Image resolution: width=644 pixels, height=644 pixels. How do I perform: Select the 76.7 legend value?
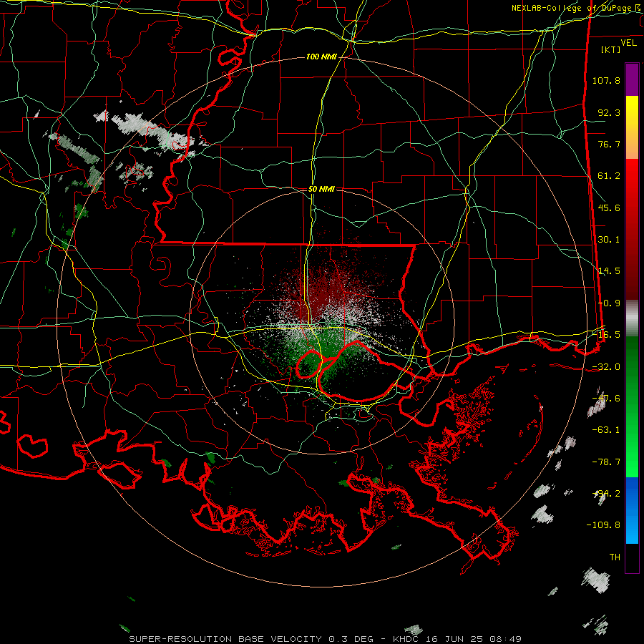pyautogui.click(x=609, y=144)
